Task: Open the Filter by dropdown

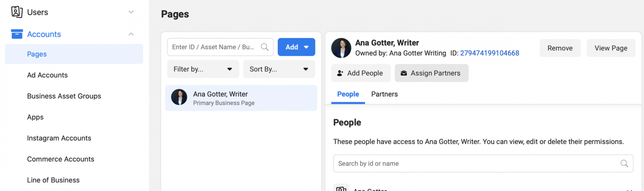Action: tap(203, 69)
